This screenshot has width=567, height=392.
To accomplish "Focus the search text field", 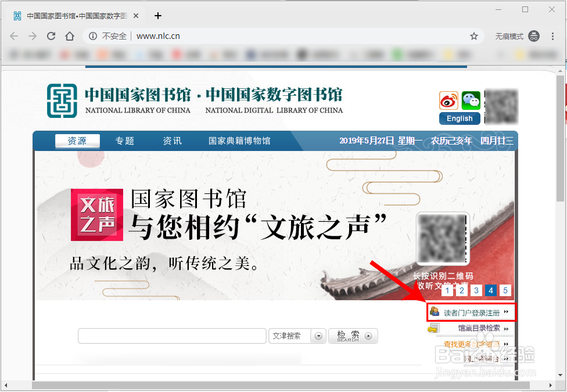I will [172, 336].
